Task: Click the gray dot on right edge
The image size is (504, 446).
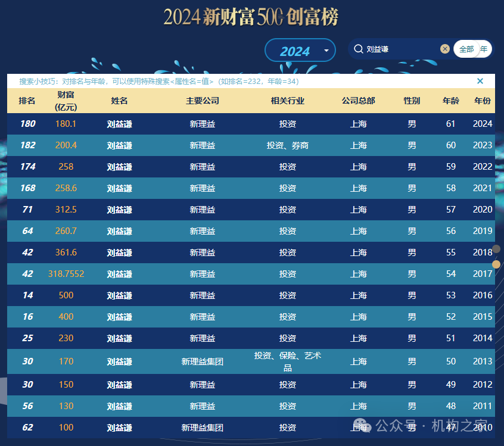Action: (496, 249)
